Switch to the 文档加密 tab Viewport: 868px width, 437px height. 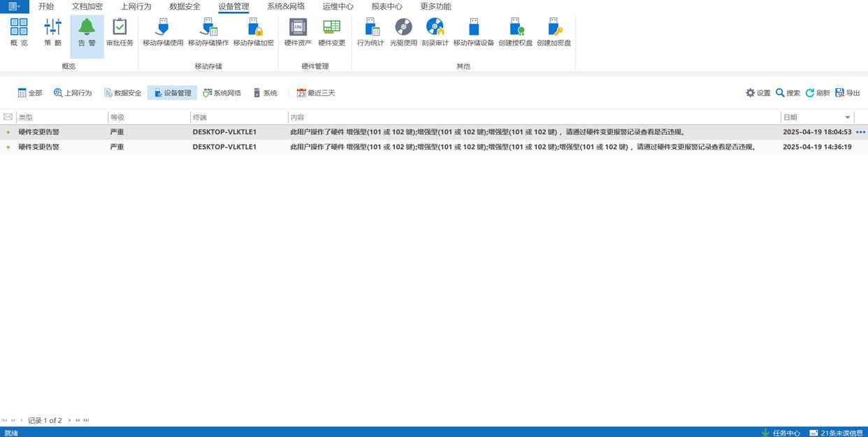87,6
